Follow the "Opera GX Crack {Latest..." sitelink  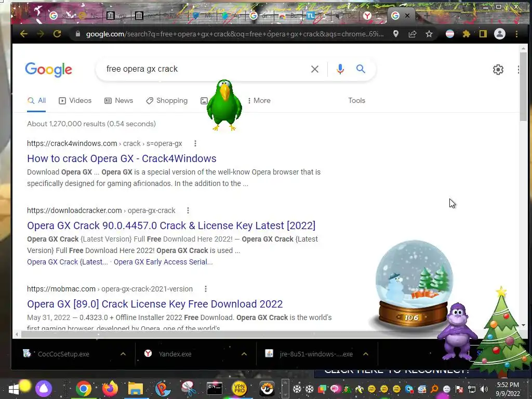click(x=68, y=262)
